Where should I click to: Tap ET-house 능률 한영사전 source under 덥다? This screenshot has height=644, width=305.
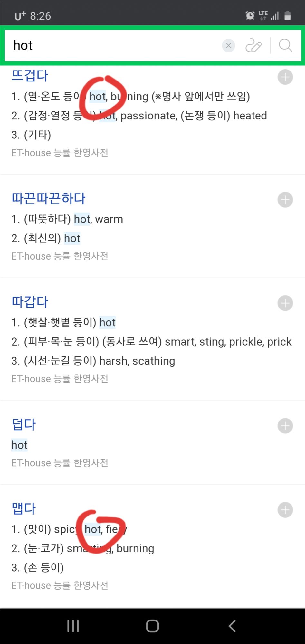point(60,463)
